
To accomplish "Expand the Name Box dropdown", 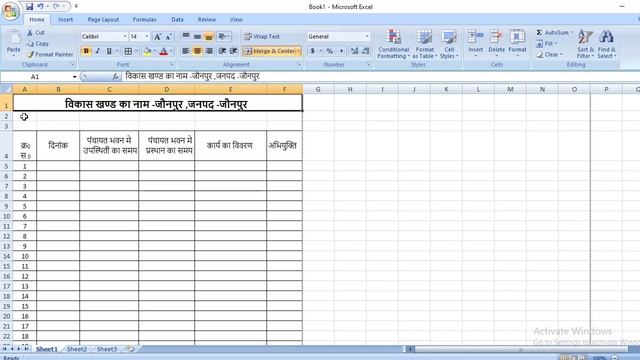I will [74, 77].
